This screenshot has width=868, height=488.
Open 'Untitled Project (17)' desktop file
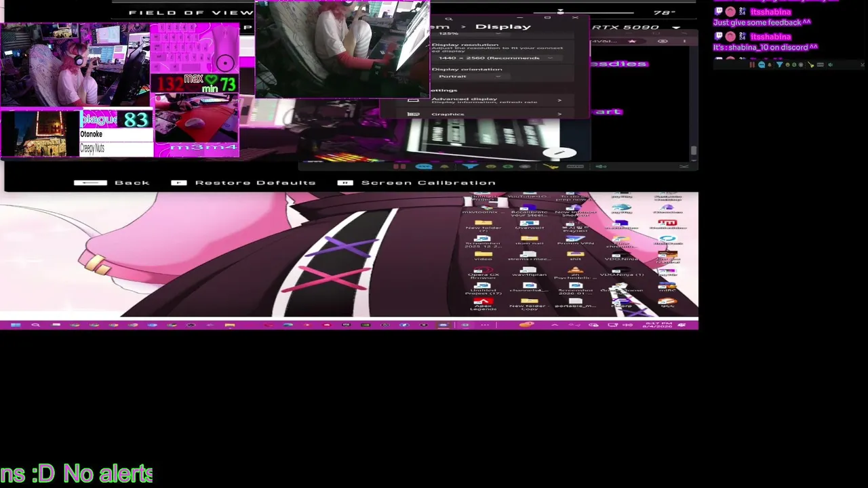[484, 289]
